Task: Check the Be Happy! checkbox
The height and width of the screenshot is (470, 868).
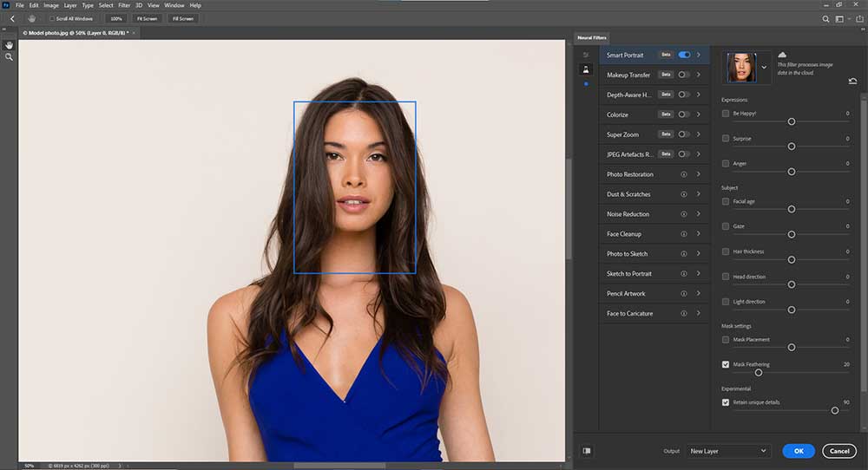Action: coord(725,114)
